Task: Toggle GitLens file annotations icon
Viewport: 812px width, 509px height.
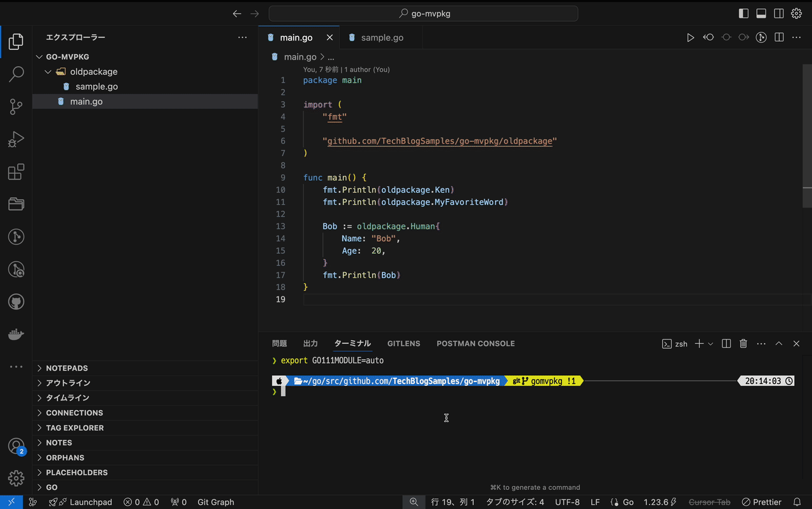Action: tap(761, 37)
